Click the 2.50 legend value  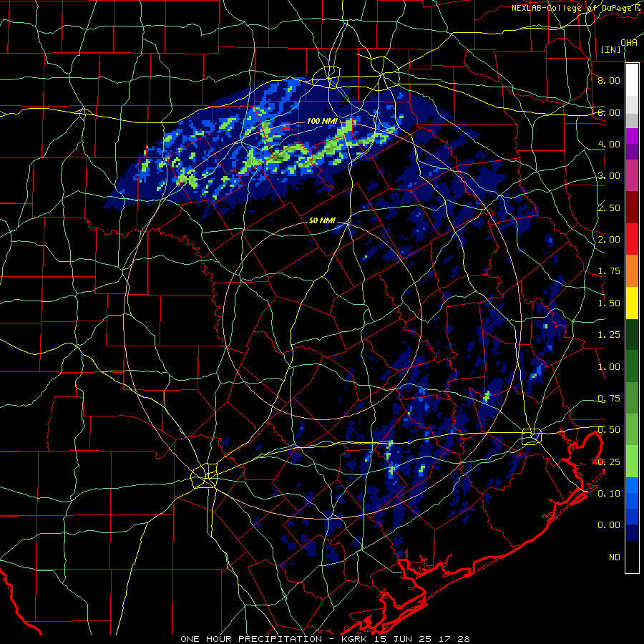(609, 208)
